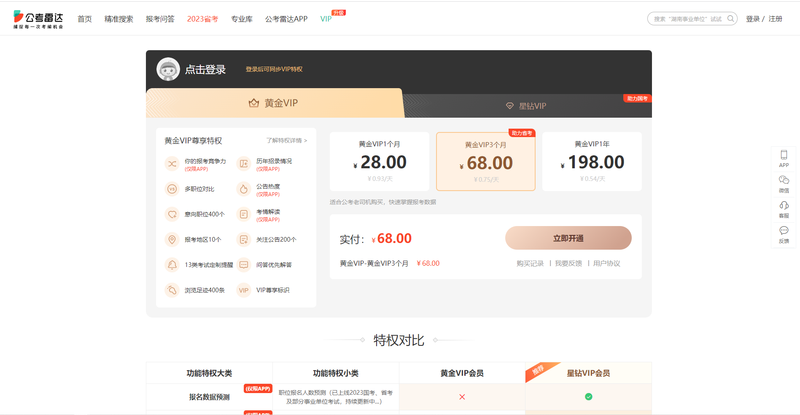Image resolution: width=800 pixels, height=415 pixels.
Task: Open the VIP nav item
Action: tap(326, 19)
